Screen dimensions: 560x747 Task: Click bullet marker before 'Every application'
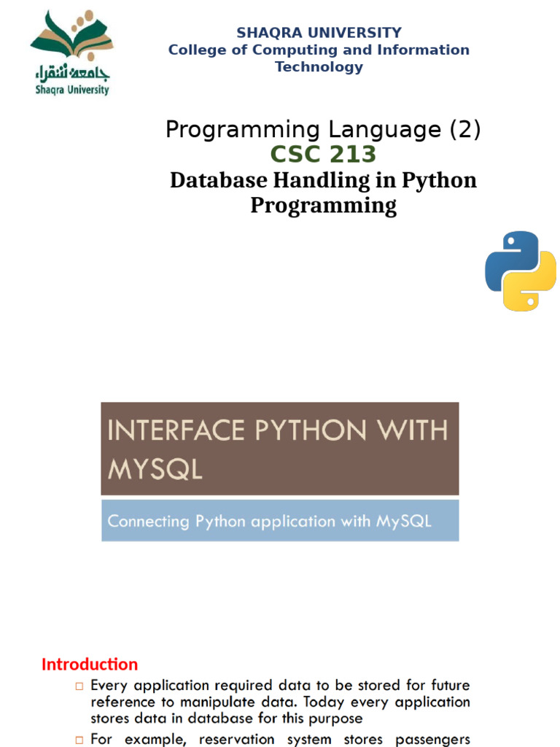pyautogui.click(x=79, y=686)
